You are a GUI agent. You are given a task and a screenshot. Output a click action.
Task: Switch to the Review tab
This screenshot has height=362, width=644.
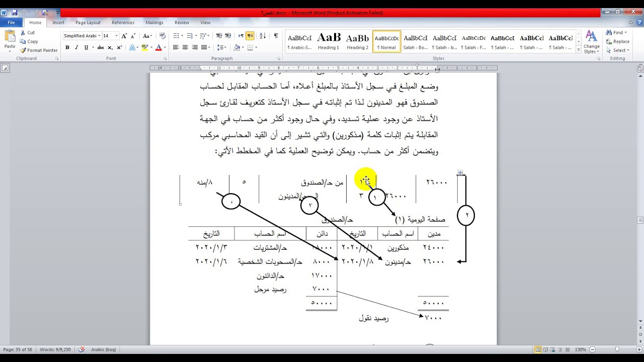(182, 23)
